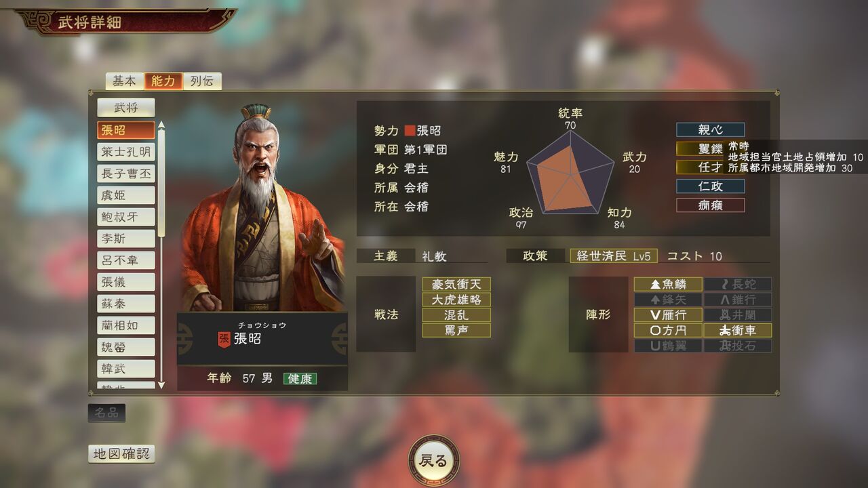Click the 仁政 trait tag
This screenshot has width=868, height=488.
click(711, 186)
